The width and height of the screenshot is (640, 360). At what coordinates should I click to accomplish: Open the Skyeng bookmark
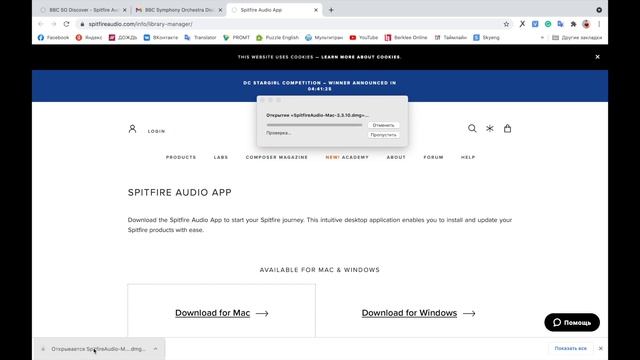point(486,38)
